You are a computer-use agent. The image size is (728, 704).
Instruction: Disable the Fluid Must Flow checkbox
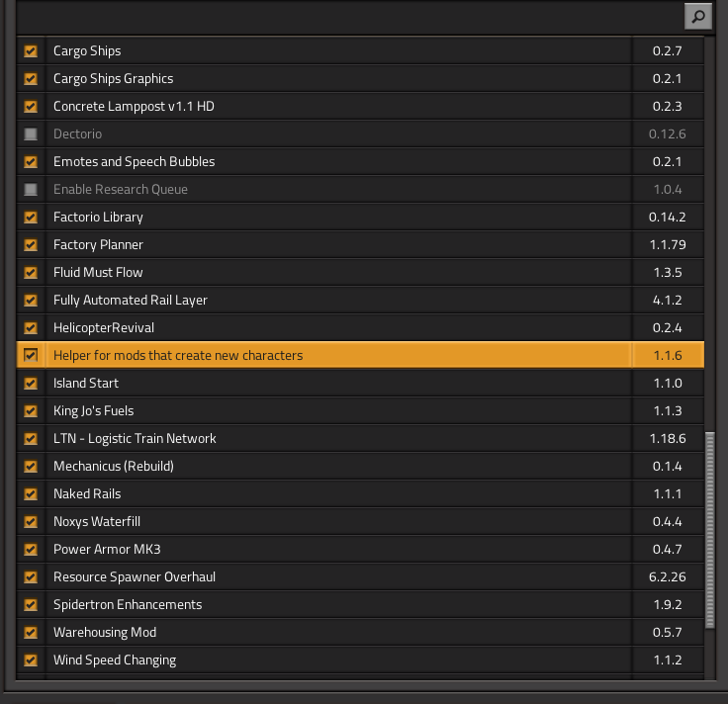click(x=31, y=273)
